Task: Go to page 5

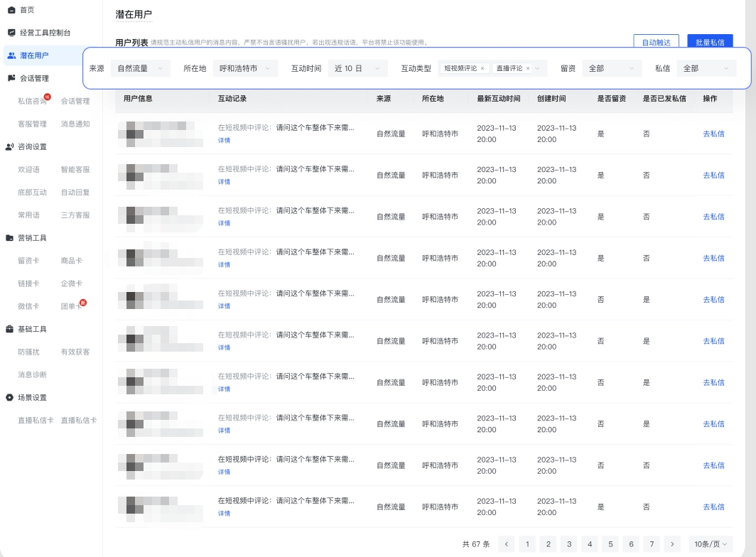Action: (x=610, y=544)
